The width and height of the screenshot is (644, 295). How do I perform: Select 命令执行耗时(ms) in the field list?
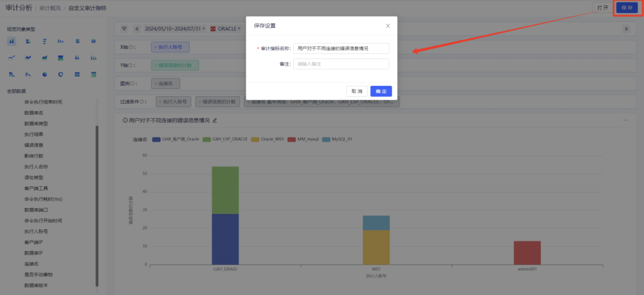click(x=43, y=199)
